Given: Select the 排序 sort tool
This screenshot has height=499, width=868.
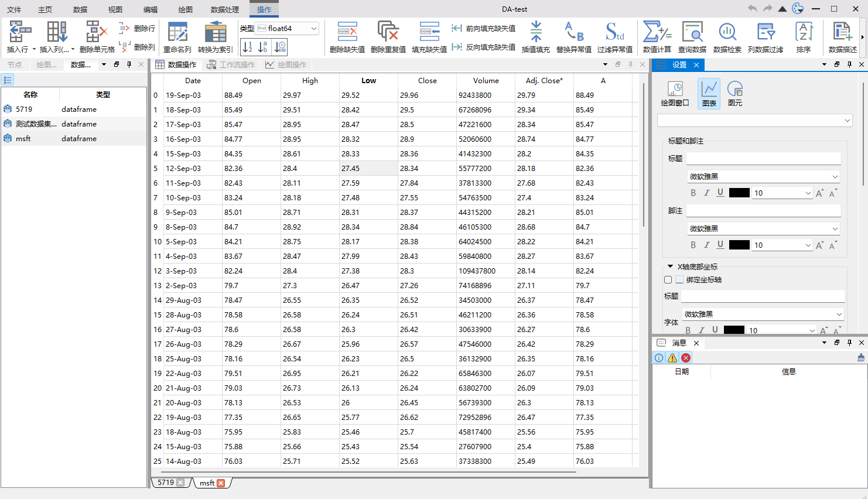Looking at the screenshot, I should 803,37.
